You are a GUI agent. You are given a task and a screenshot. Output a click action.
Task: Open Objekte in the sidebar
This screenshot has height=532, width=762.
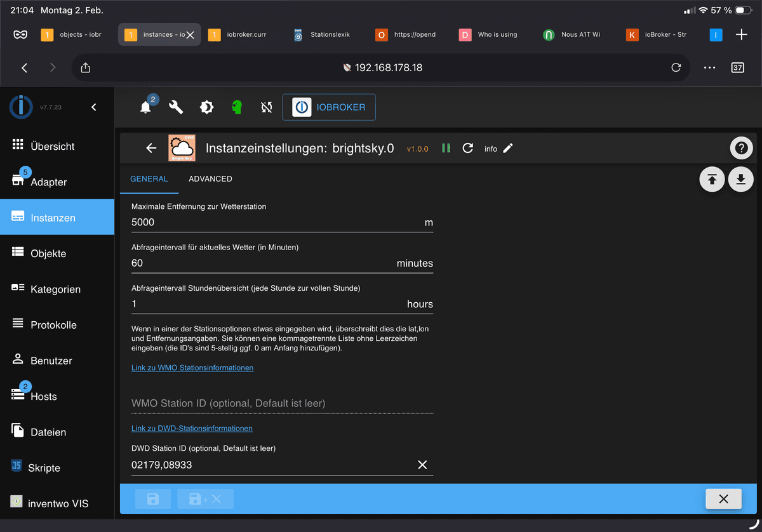point(57,253)
